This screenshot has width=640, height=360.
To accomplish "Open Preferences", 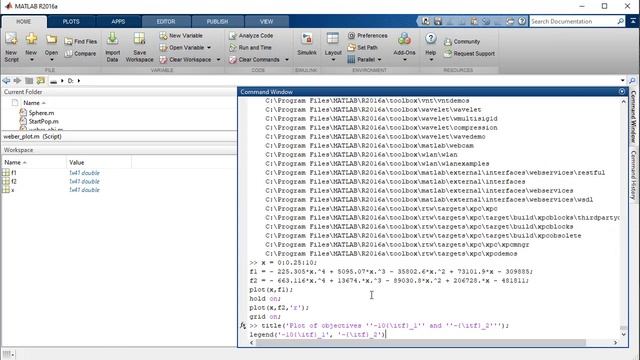I will 368,36.
